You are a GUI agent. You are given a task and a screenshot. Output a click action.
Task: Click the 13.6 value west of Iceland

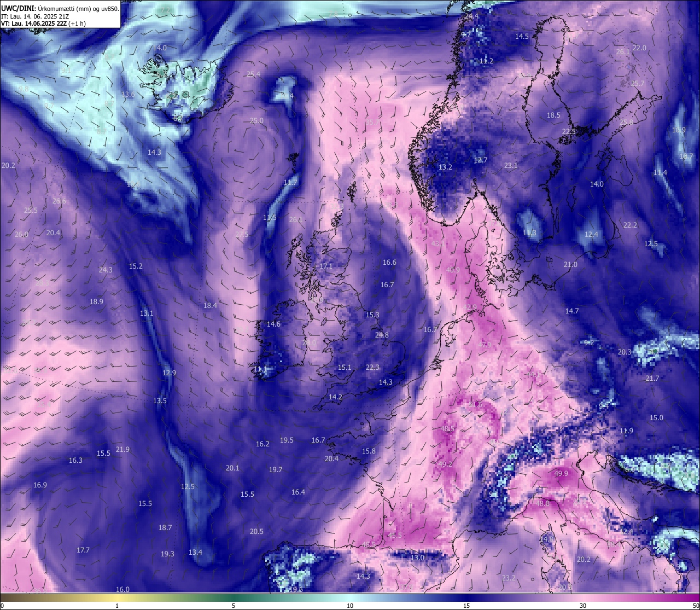tap(128, 95)
